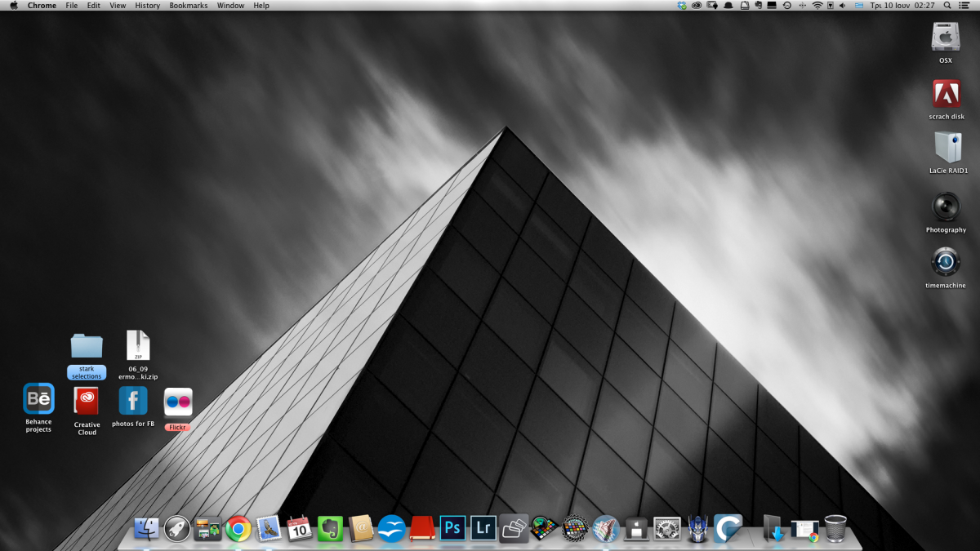Open System Preferences gear in dock
Viewport: 980px width, 551px height.
[667, 529]
